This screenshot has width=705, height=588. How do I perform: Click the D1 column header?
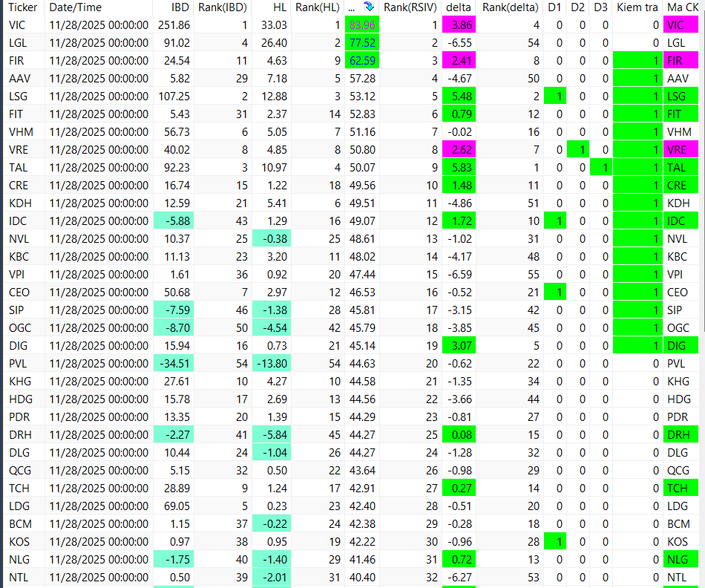[554, 7]
